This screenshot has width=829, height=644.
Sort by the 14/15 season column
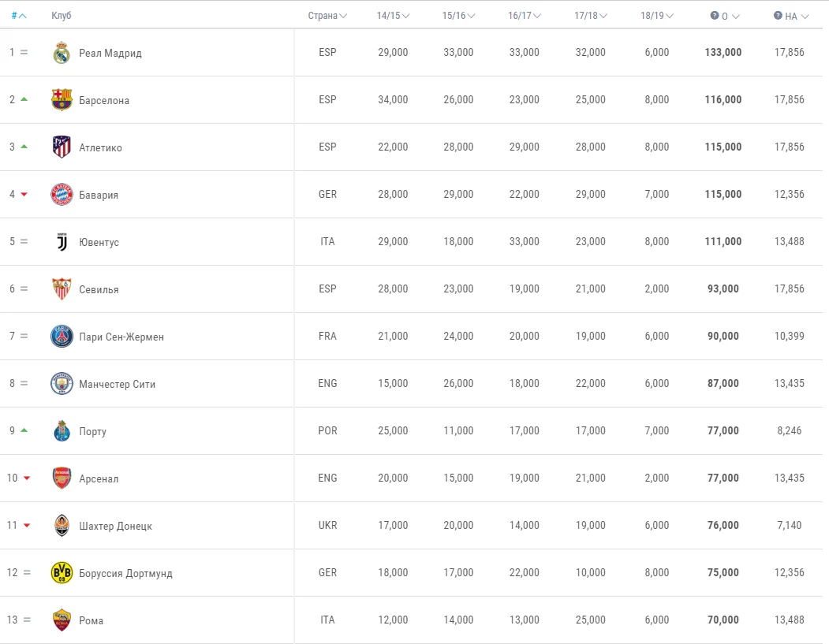pyautogui.click(x=393, y=16)
